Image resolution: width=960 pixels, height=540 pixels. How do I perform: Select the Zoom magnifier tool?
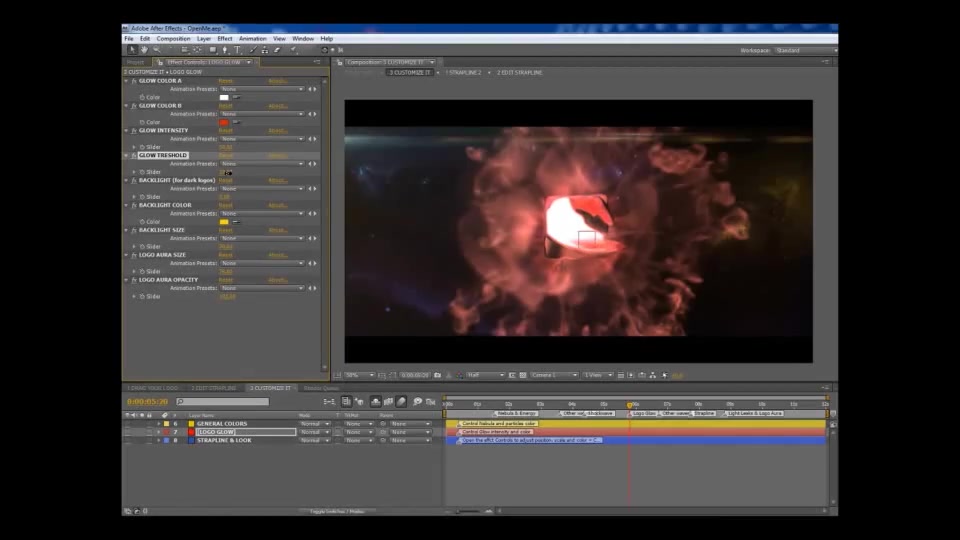[x=157, y=50]
